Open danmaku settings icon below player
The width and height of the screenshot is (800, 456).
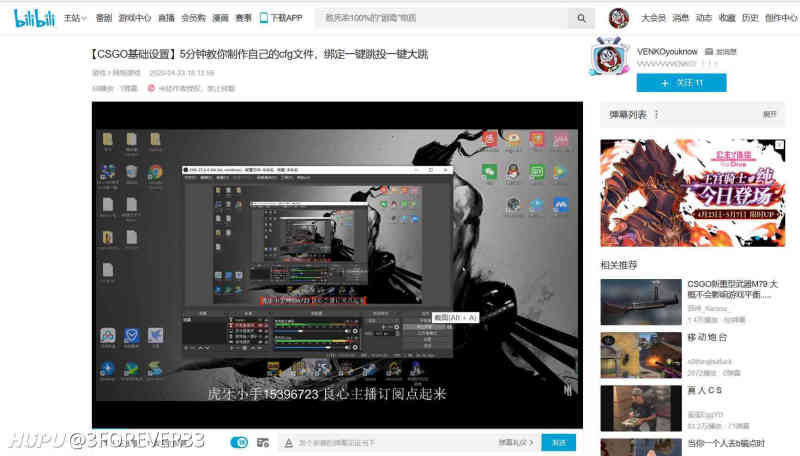tap(263, 442)
